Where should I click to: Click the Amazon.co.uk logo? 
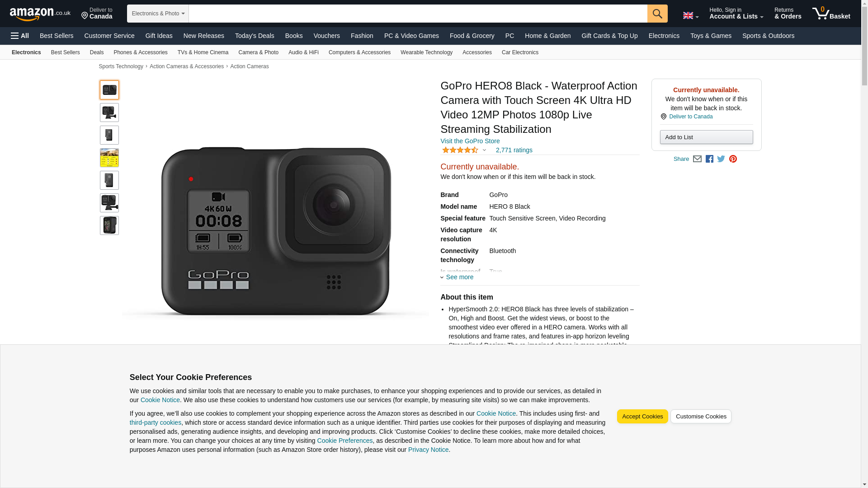pyautogui.click(x=40, y=14)
